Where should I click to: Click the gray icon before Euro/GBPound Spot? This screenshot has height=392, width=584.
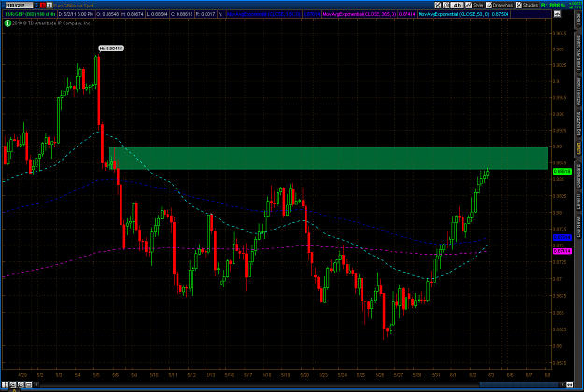coord(50,6)
